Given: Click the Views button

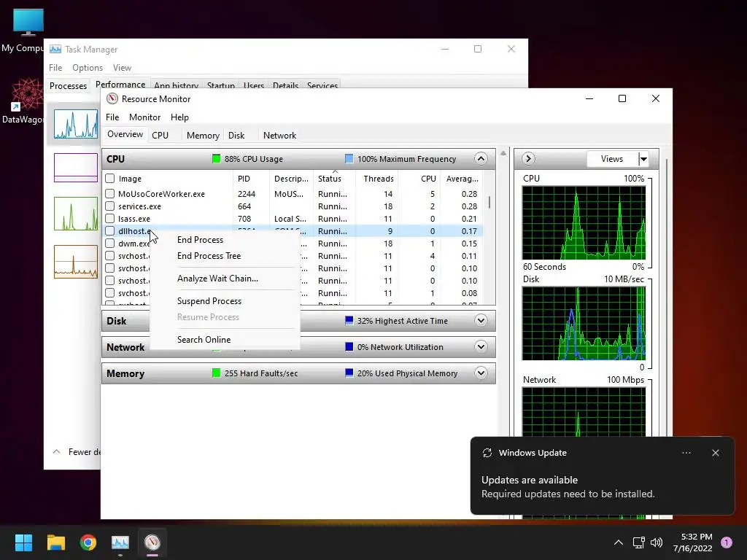Looking at the screenshot, I should (x=612, y=158).
